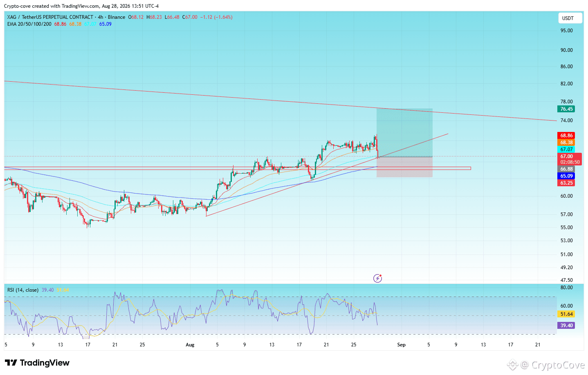
Task: Click the 49.20 price axis label
Action: pos(566,268)
